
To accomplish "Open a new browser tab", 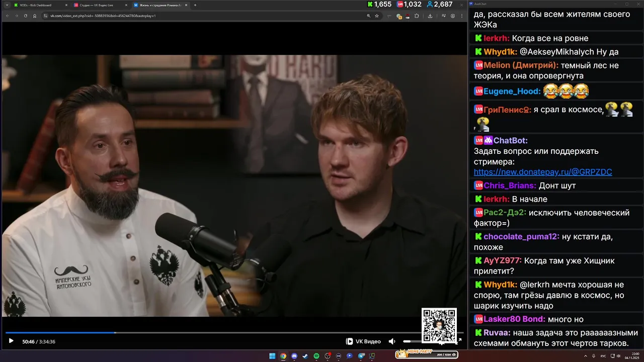I will pos(195,5).
